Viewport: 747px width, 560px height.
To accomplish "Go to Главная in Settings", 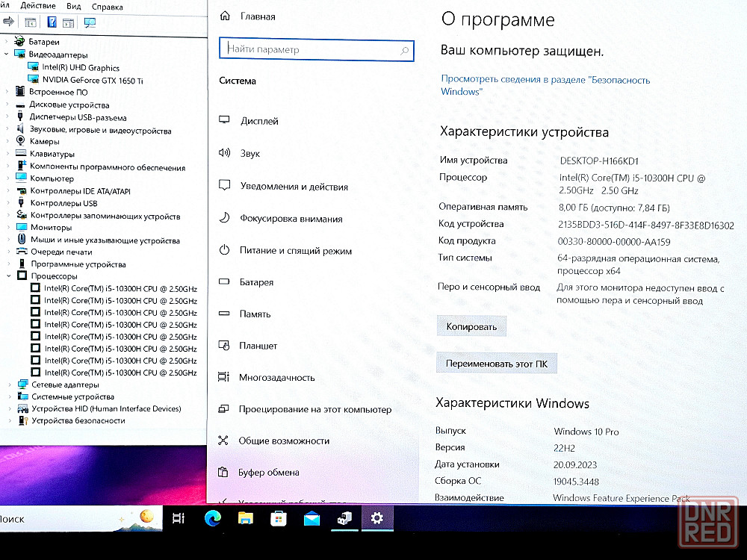I will [x=258, y=16].
